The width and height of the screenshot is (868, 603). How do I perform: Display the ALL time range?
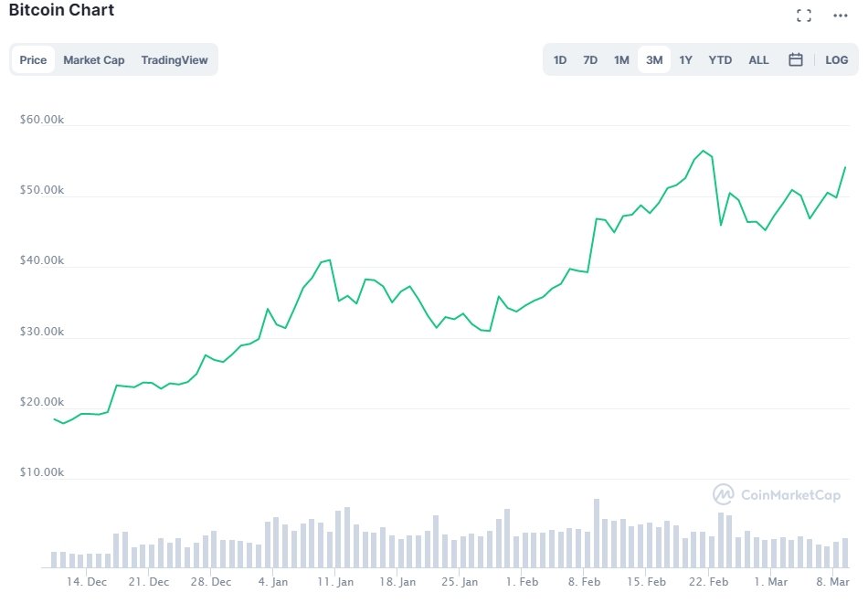[x=758, y=60]
